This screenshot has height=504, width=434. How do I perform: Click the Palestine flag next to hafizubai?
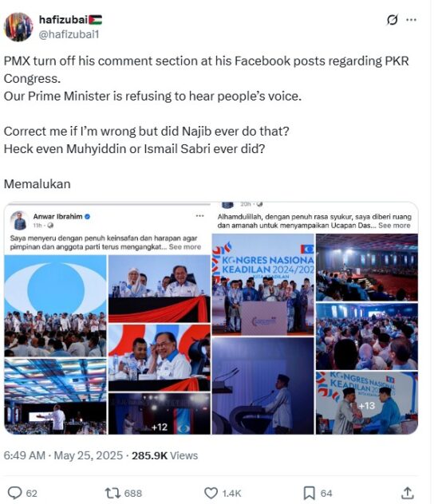(95, 20)
